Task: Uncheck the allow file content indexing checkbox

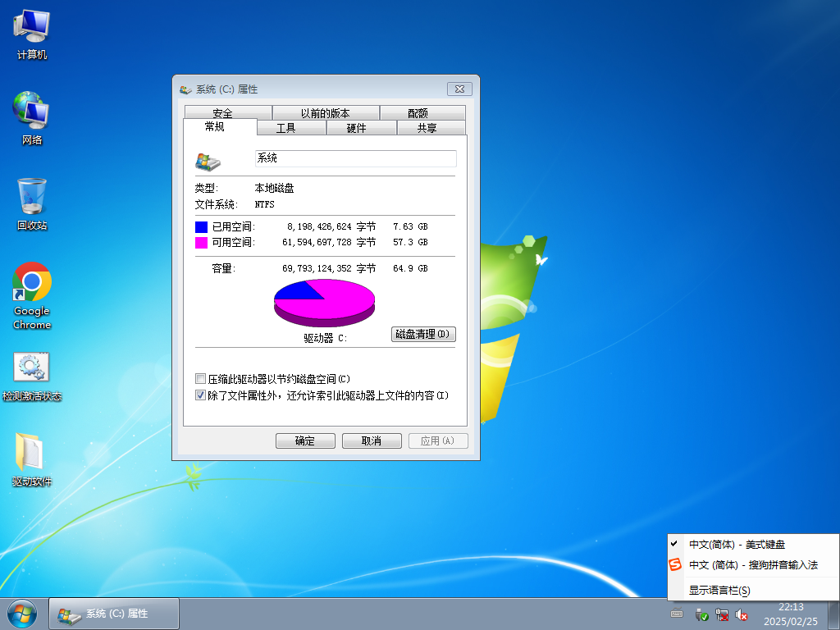Action: click(x=200, y=395)
